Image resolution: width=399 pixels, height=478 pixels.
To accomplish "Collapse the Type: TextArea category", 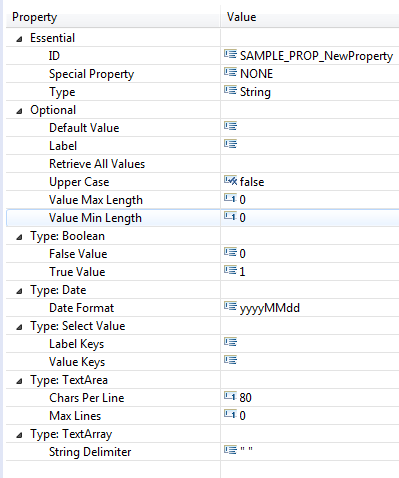I will (19, 381).
